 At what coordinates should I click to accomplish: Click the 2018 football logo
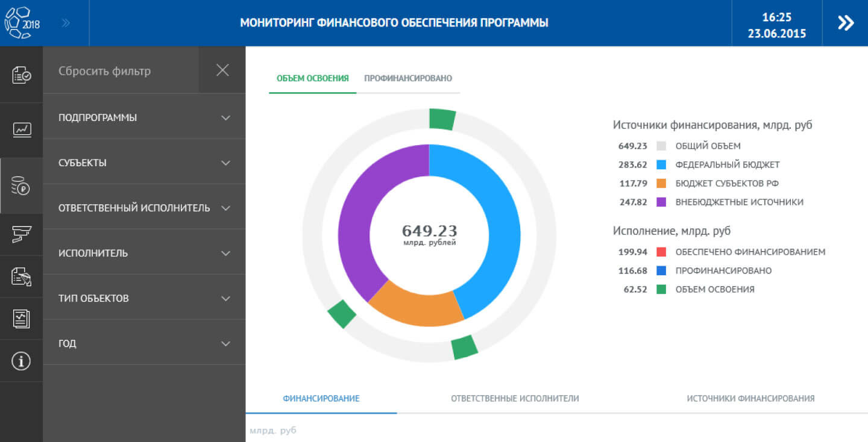point(22,23)
